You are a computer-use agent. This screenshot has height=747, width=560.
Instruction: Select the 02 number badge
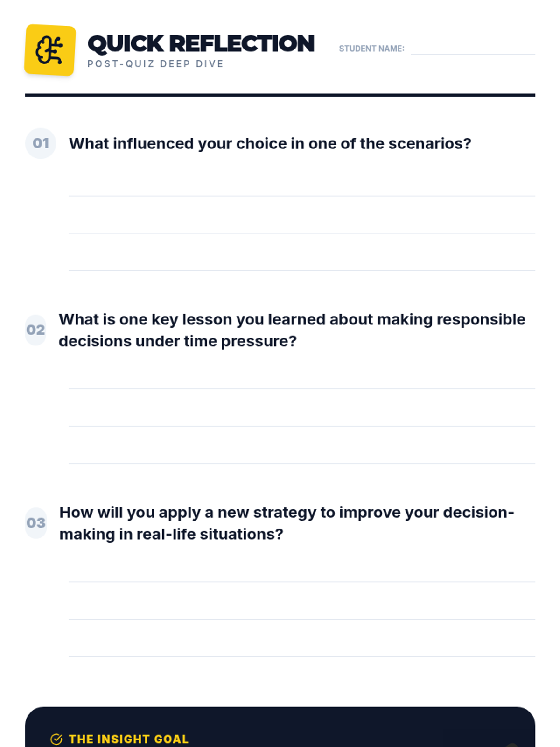click(x=35, y=330)
